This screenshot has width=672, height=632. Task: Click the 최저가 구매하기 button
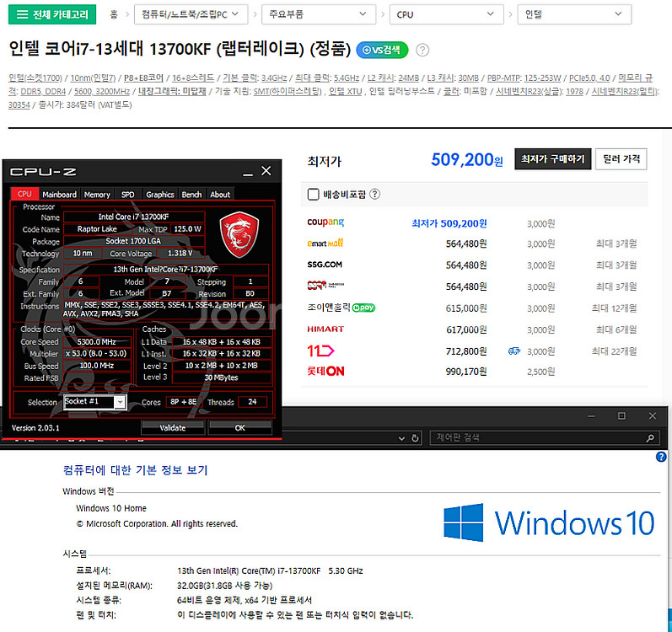[553, 159]
